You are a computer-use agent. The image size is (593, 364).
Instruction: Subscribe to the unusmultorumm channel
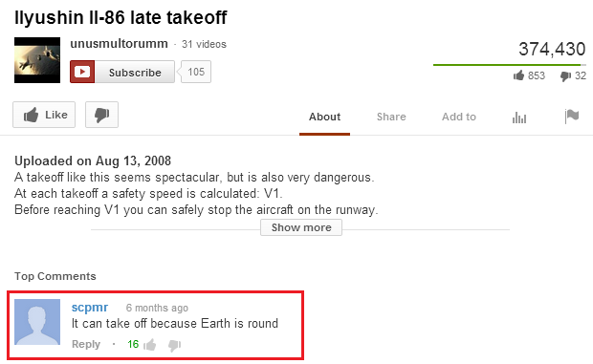(122, 72)
